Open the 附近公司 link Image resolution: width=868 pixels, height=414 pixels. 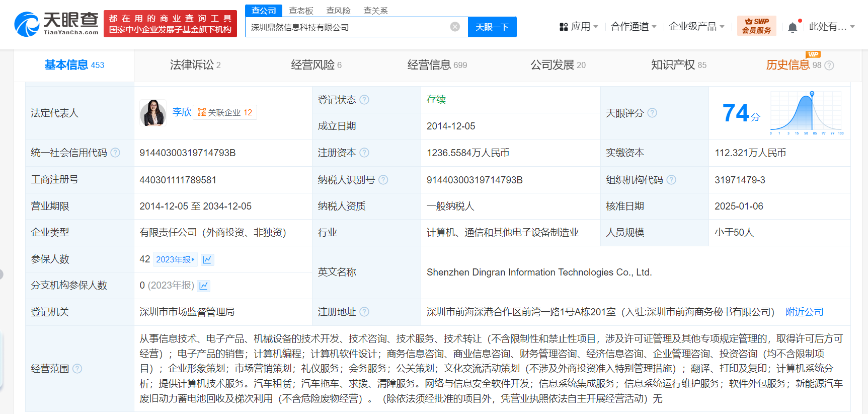click(804, 312)
